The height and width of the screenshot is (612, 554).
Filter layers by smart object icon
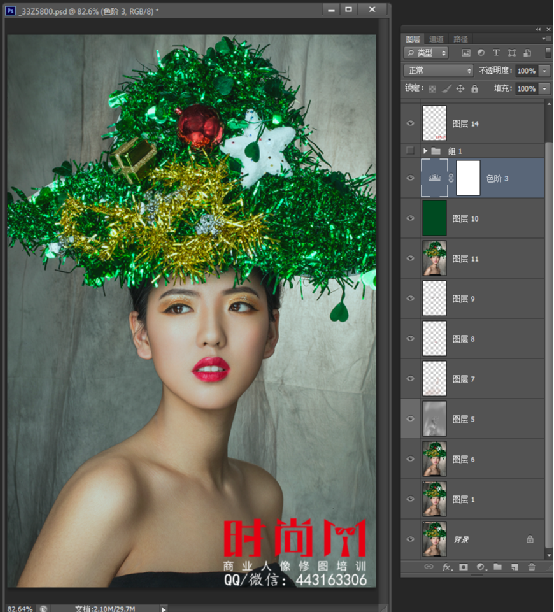[x=527, y=53]
